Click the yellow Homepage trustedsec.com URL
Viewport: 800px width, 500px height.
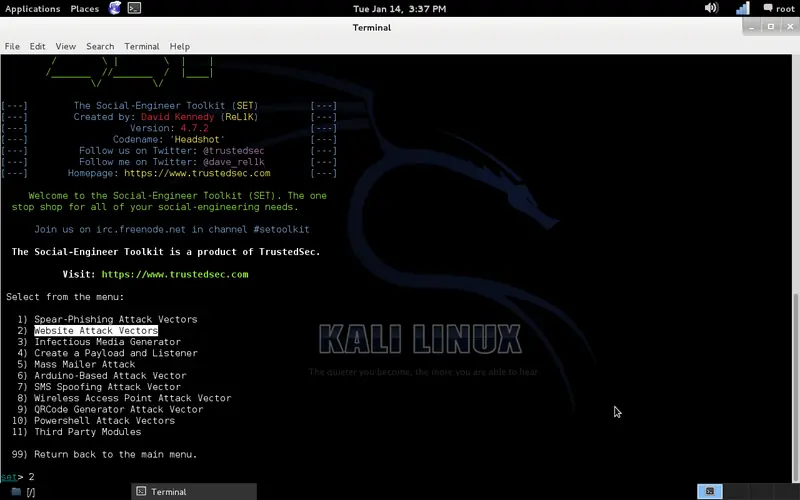click(x=197, y=173)
